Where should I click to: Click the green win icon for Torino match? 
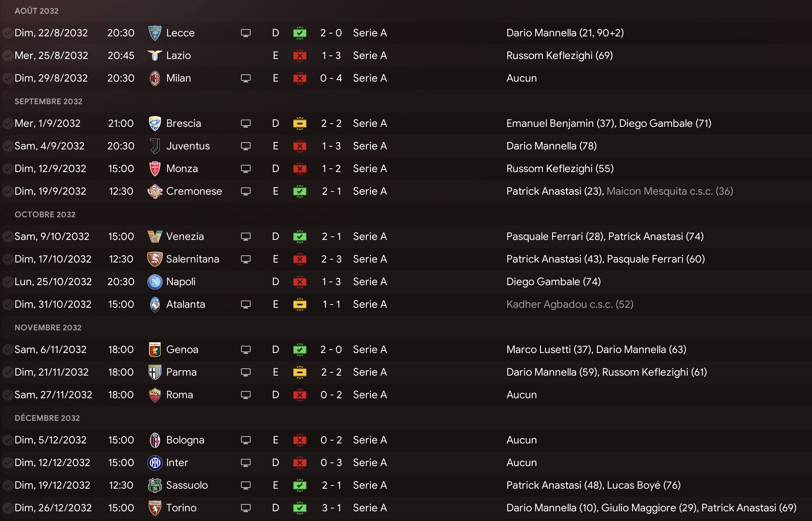click(299, 508)
